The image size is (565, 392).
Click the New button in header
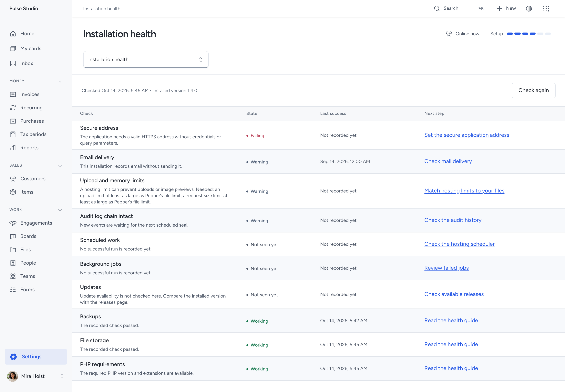coord(506,8)
